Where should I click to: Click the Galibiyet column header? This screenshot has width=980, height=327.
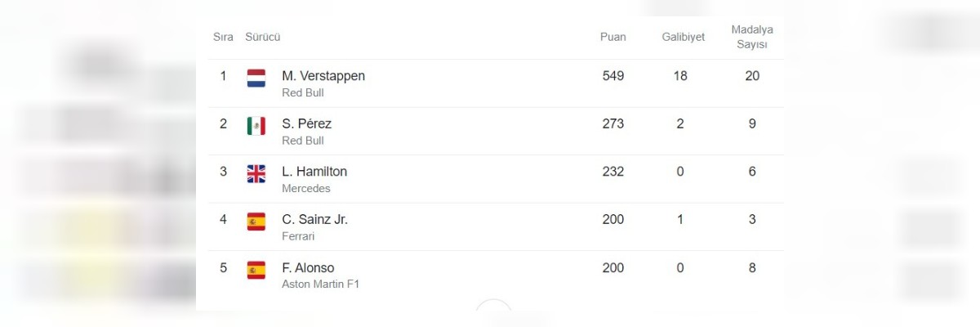[683, 37]
